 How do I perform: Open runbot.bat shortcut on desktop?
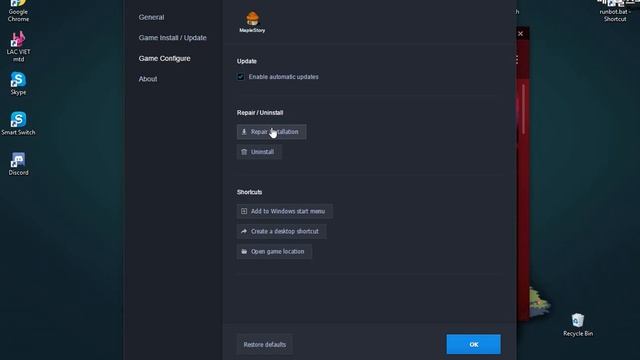615,11
